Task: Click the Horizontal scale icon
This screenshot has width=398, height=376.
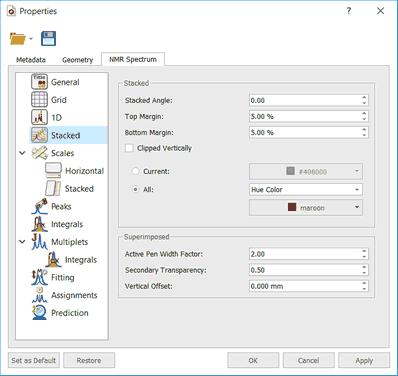Action: click(53, 171)
